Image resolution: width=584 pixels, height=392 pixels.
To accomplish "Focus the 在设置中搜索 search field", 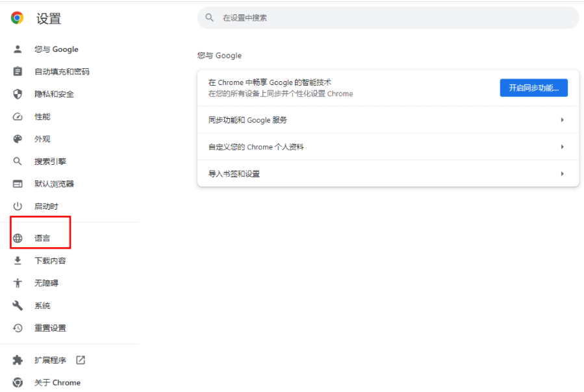I will (x=388, y=18).
